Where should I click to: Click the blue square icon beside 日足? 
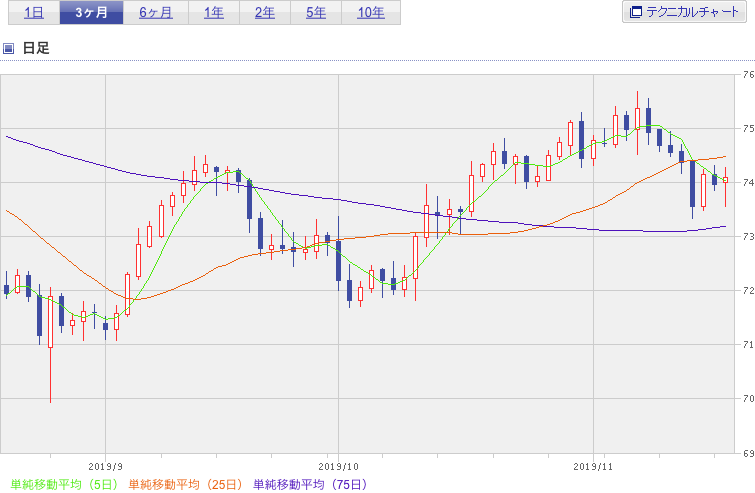click(8, 48)
